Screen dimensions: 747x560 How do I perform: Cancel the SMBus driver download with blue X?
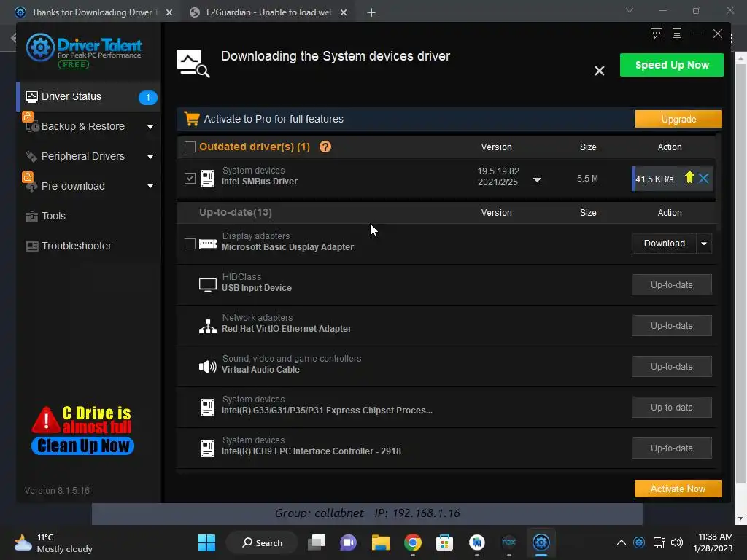(703, 178)
